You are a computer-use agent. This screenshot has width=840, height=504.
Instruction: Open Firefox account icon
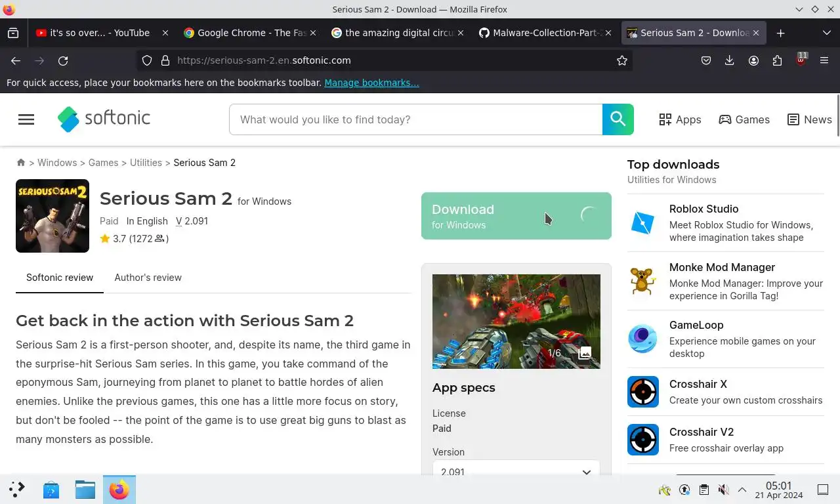(x=753, y=60)
